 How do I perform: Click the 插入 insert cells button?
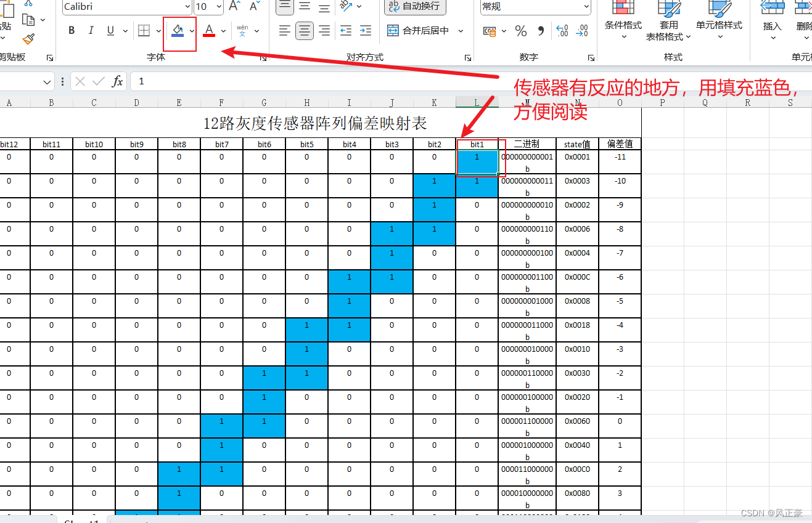coord(773,21)
